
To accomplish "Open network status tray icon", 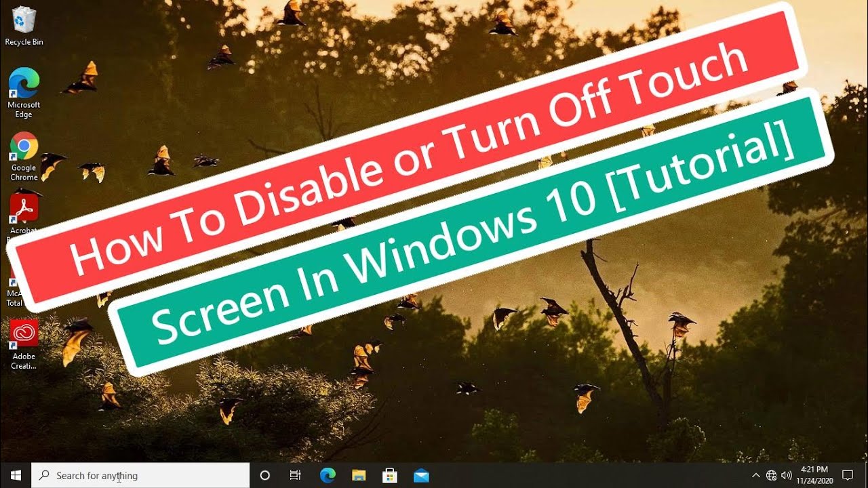I will [771, 475].
